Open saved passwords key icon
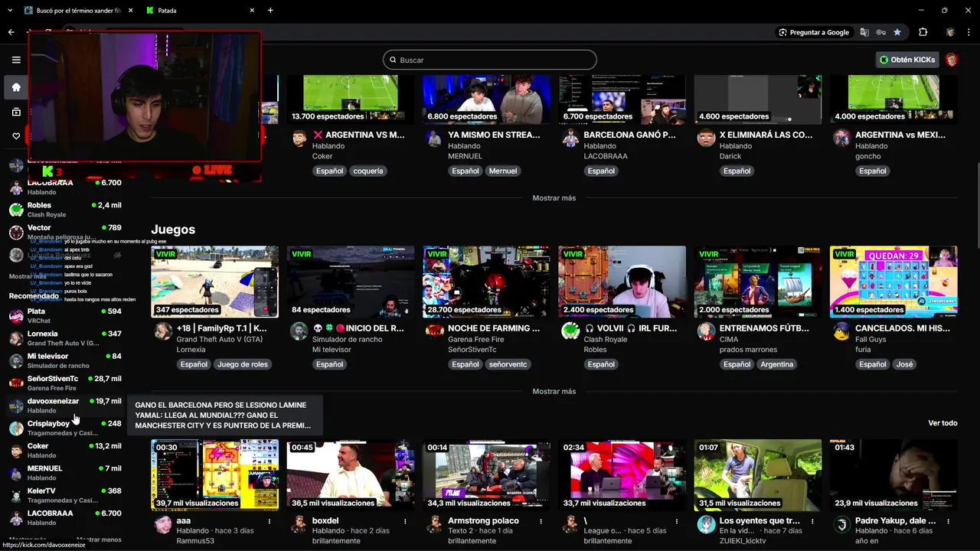This screenshot has width=980, height=551. tap(881, 32)
